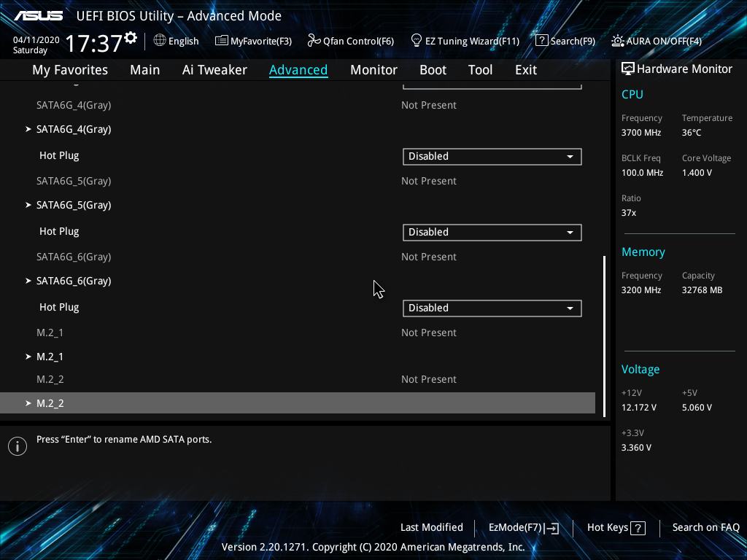Click the Hot Plug label under SATA6G_4(Gray)
This screenshot has height=560, width=747.
click(59, 156)
